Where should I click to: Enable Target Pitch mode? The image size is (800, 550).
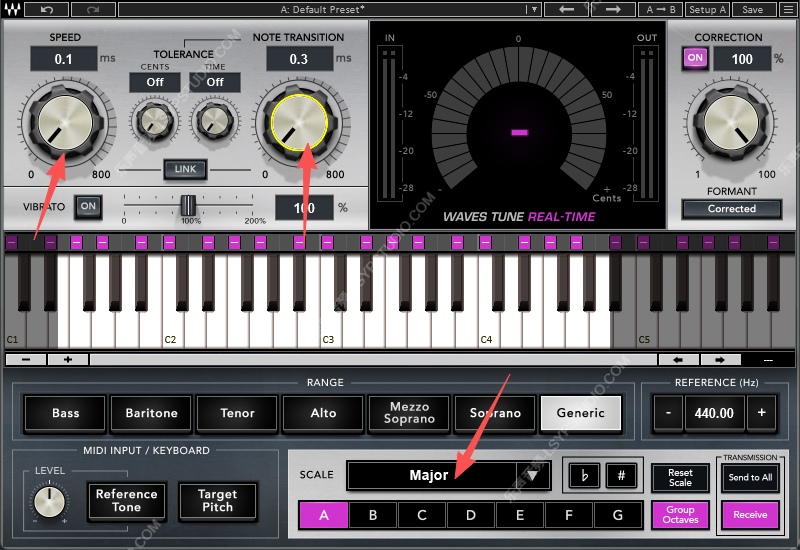coord(217,501)
